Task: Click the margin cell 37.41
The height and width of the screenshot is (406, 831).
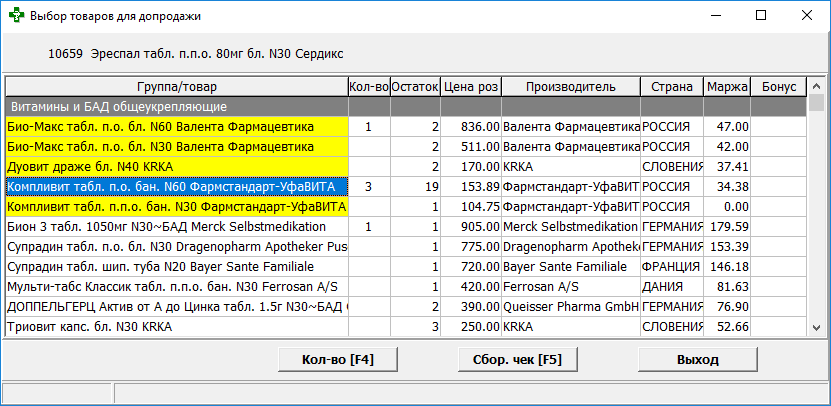Action: 727,167
